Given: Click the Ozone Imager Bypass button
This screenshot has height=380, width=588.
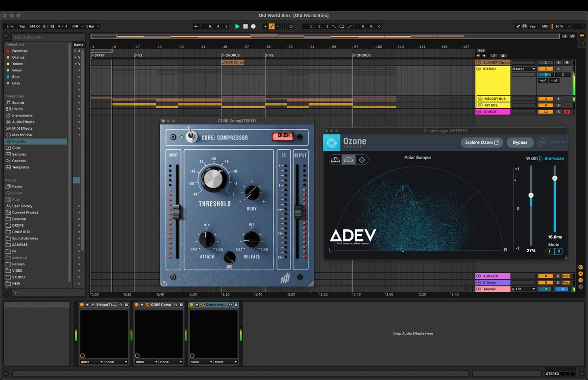Looking at the screenshot, I should tap(520, 142).
